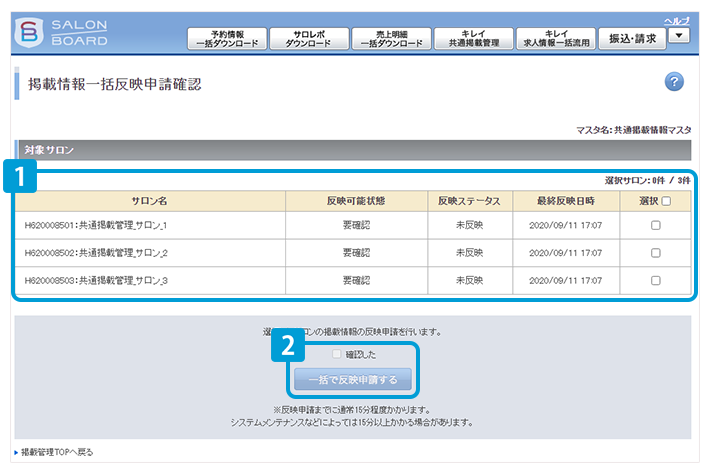Expand the dropdown arrow next to 振込・請求

tap(678, 35)
